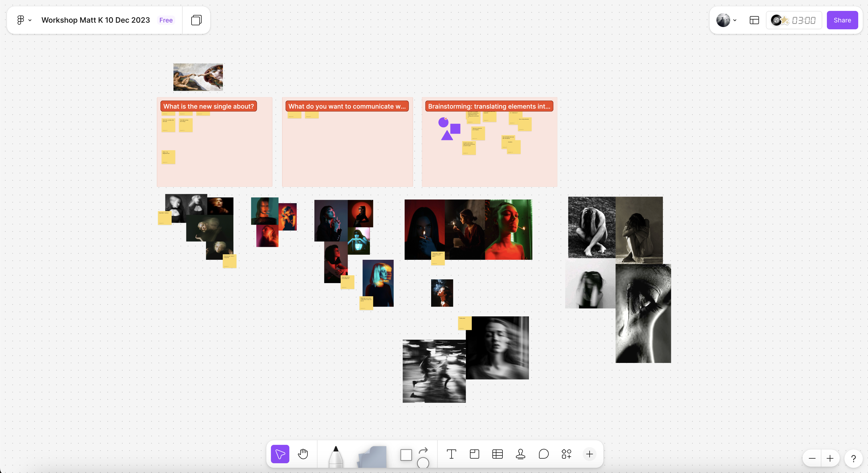Choose the Text tool
The height and width of the screenshot is (473, 868).
451,454
